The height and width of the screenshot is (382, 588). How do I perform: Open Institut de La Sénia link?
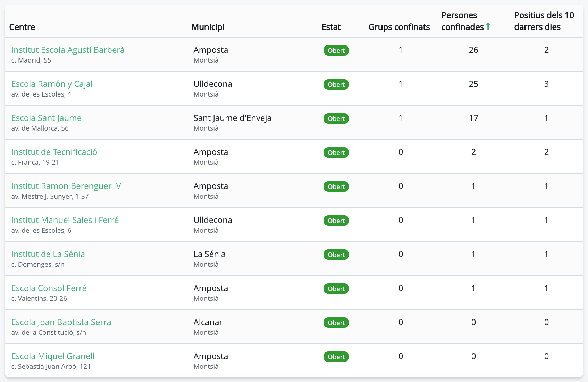pos(48,254)
